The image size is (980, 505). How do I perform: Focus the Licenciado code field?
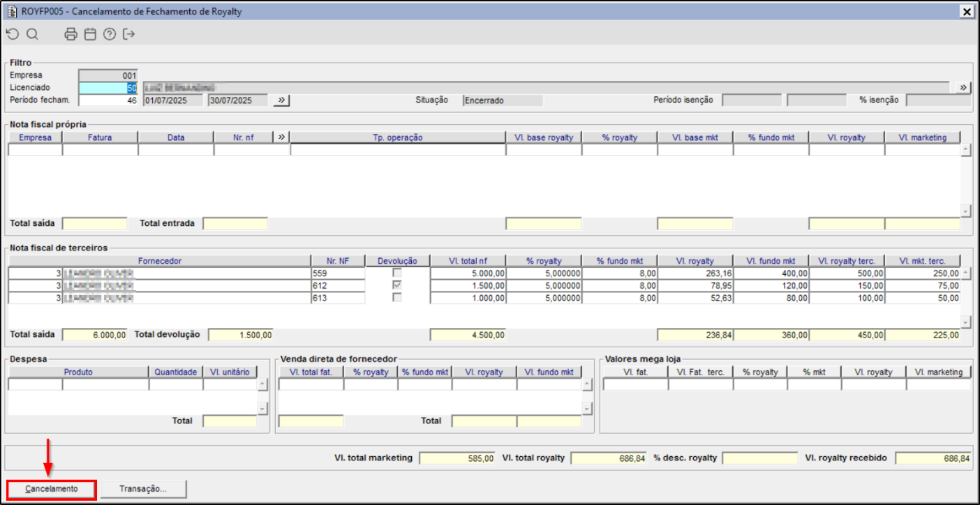108,87
